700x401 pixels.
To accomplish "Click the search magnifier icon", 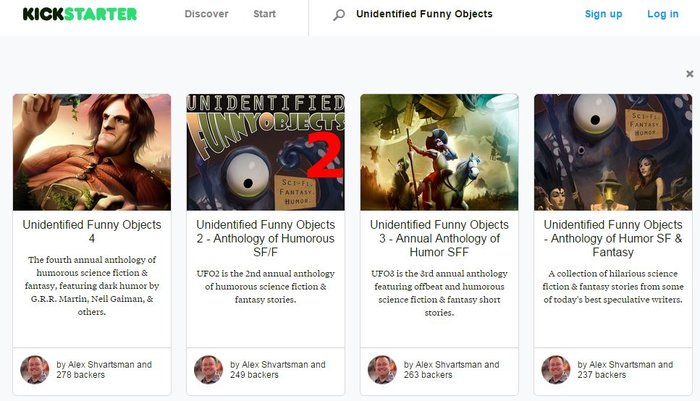I will (x=338, y=15).
